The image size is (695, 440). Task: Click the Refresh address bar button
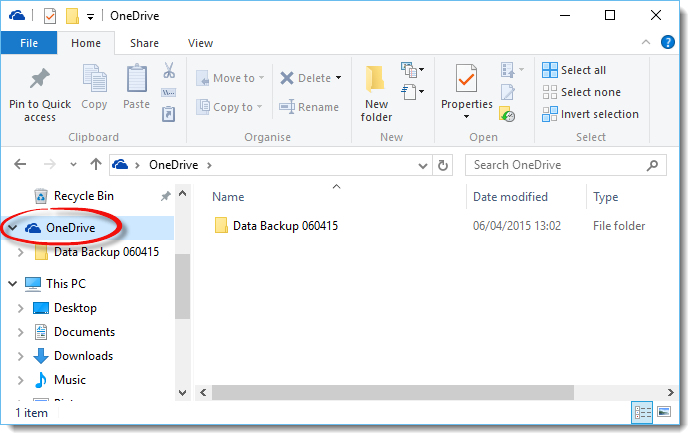click(x=442, y=165)
